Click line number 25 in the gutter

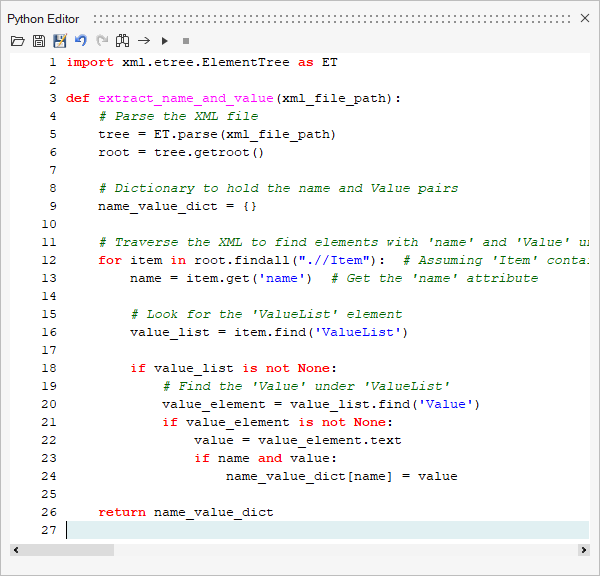(49, 494)
